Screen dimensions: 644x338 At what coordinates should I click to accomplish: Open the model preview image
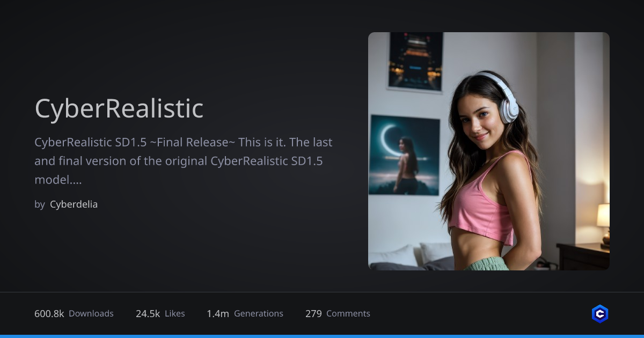click(x=488, y=151)
